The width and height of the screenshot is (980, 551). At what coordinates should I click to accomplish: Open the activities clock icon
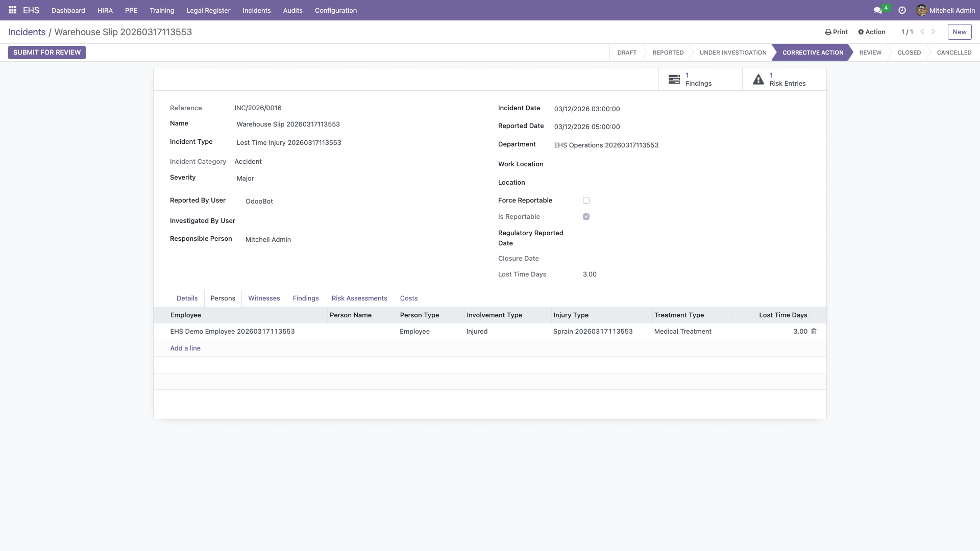tap(902, 10)
